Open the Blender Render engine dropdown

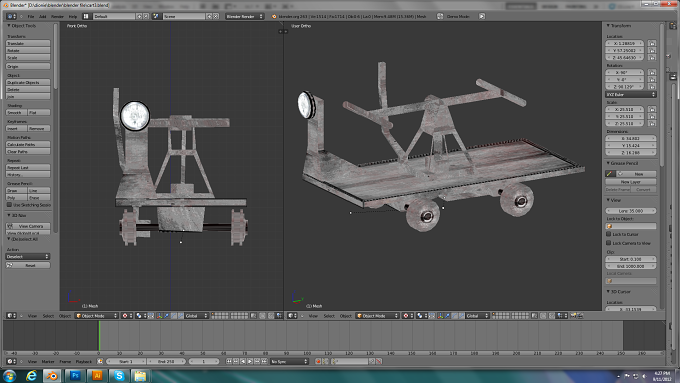[x=244, y=16]
